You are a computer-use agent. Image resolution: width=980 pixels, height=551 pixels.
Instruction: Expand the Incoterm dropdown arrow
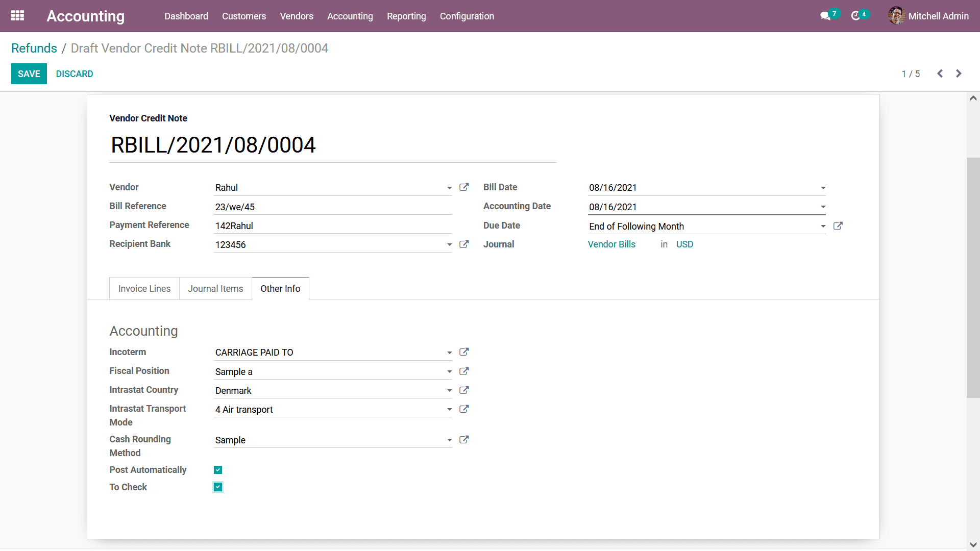[x=449, y=353]
